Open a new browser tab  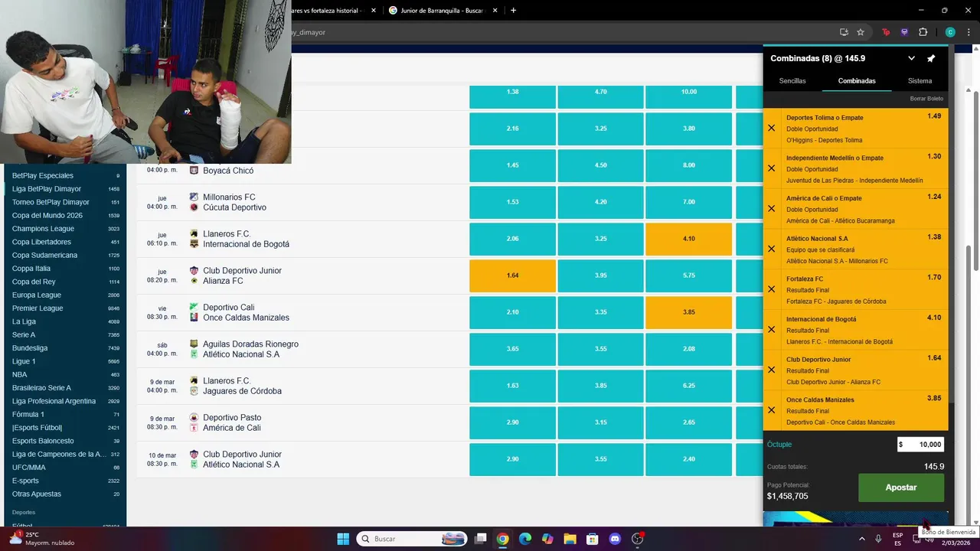click(513, 10)
